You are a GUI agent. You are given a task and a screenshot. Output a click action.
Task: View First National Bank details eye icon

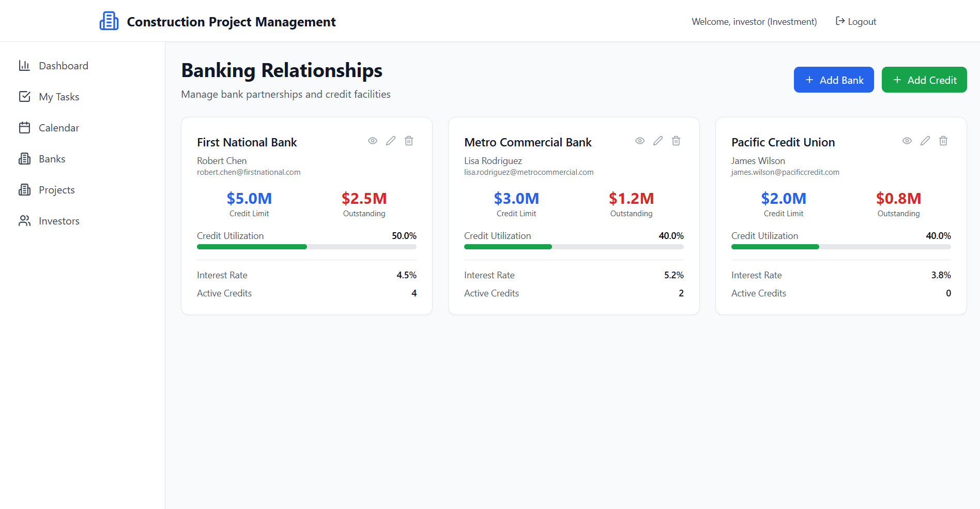pyautogui.click(x=373, y=141)
